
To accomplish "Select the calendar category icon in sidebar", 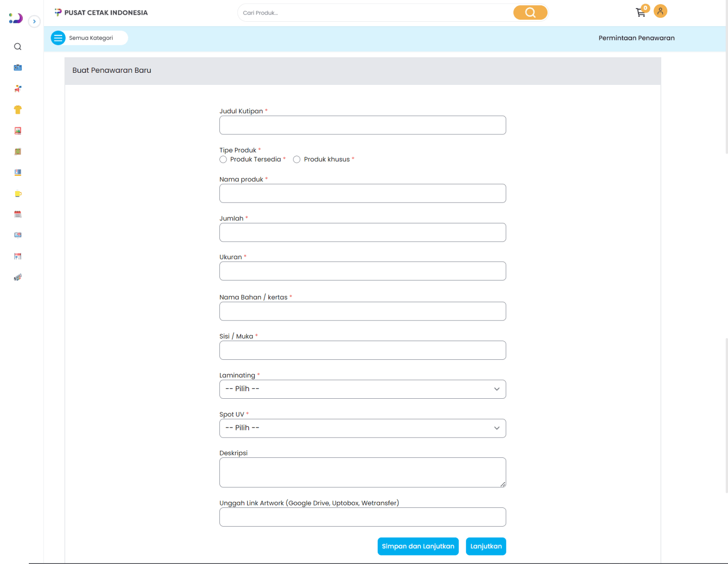I will tap(18, 214).
